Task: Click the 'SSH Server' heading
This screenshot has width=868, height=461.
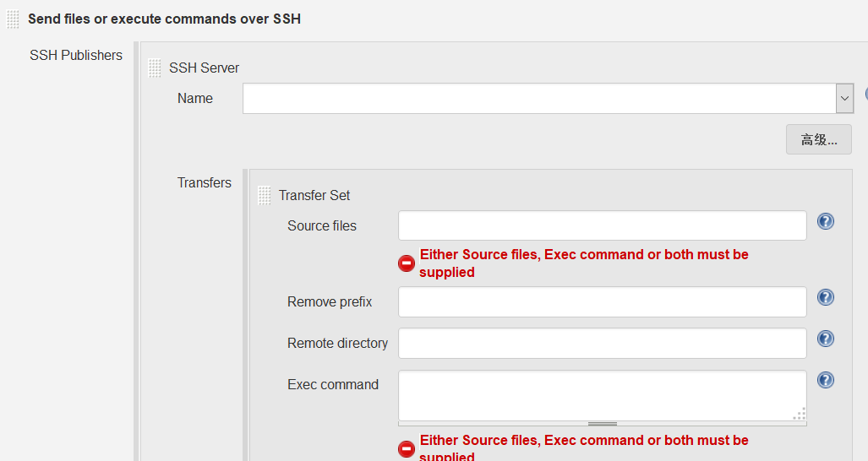Action: (x=205, y=68)
